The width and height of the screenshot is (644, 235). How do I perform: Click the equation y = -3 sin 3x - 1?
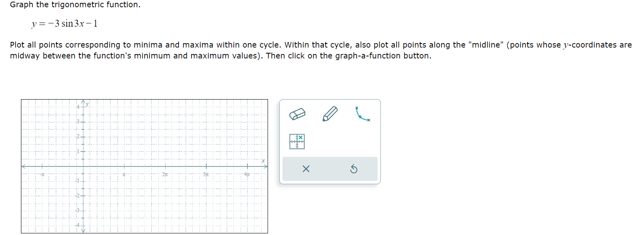[x=64, y=23]
